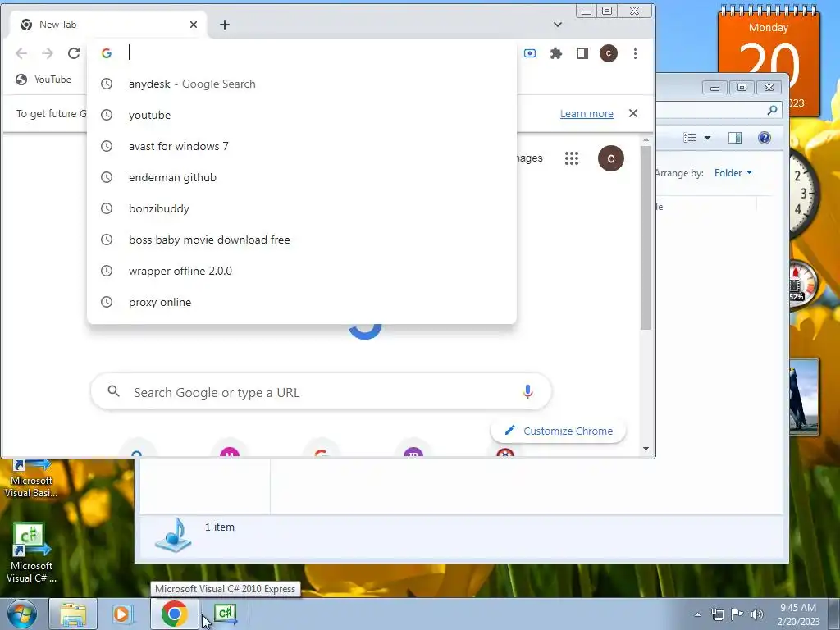Open the profile avatar in the Chrome toolbar
The height and width of the screenshot is (630, 840).
(x=609, y=53)
